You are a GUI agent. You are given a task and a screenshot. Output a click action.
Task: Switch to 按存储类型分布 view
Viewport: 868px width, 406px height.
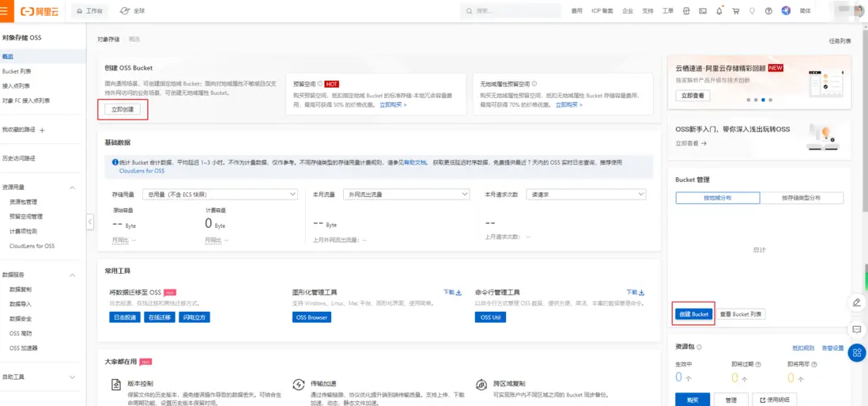pyautogui.click(x=802, y=198)
